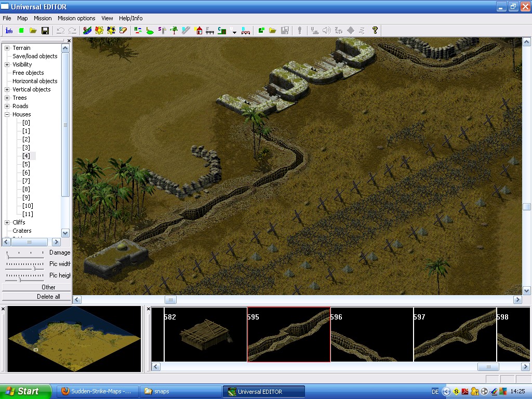Open the Mission options menu
532x399 pixels.
pyautogui.click(x=76, y=18)
